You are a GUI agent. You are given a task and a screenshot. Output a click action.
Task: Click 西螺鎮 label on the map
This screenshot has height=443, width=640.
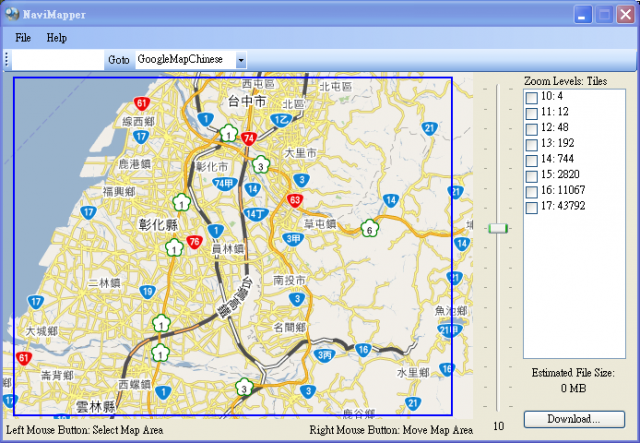tap(134, 384)
